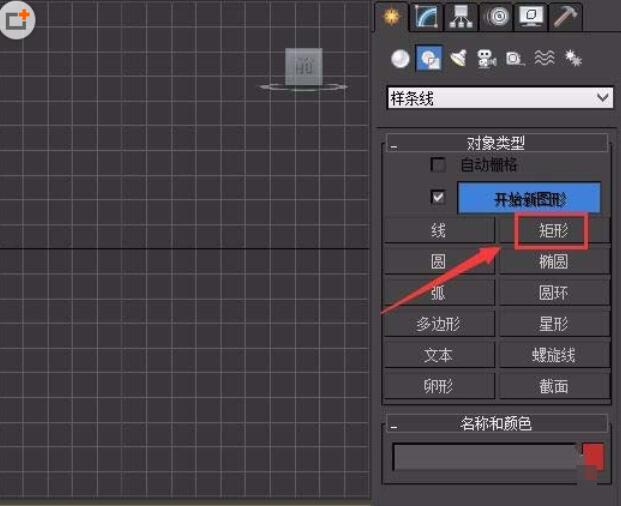Open the Modify panel tab
The width and height of the screenshot is (621, 506).
(x=428, y=16)
